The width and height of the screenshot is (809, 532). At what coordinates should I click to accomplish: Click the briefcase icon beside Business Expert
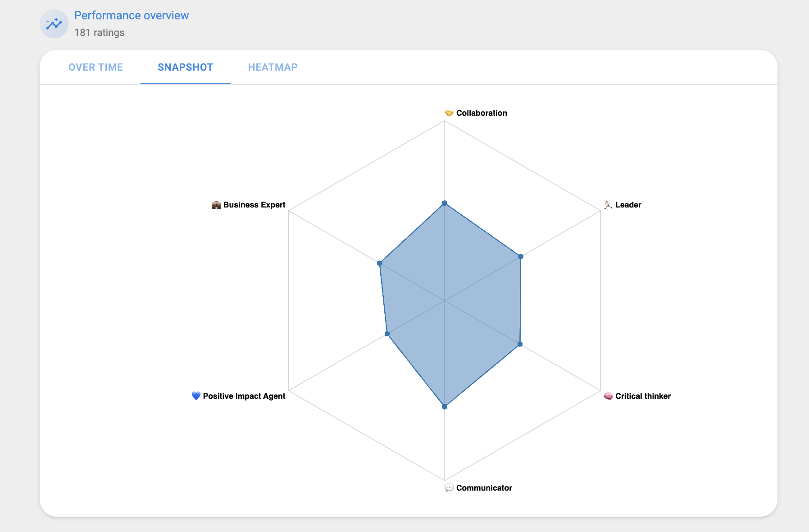[x=216, y=205]
